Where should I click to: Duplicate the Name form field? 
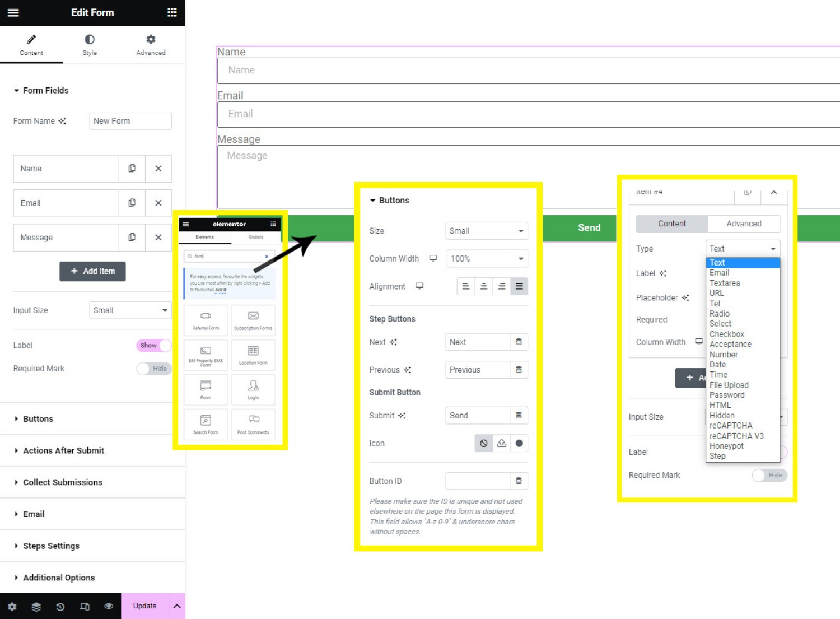(132, 169)
